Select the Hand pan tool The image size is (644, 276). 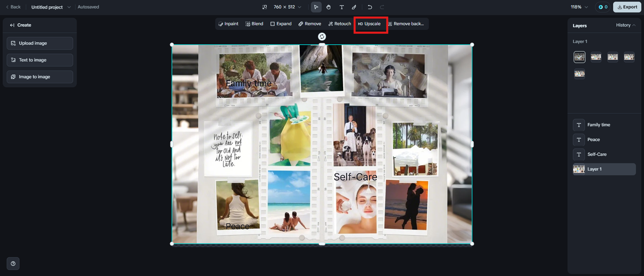pos(329,7)
